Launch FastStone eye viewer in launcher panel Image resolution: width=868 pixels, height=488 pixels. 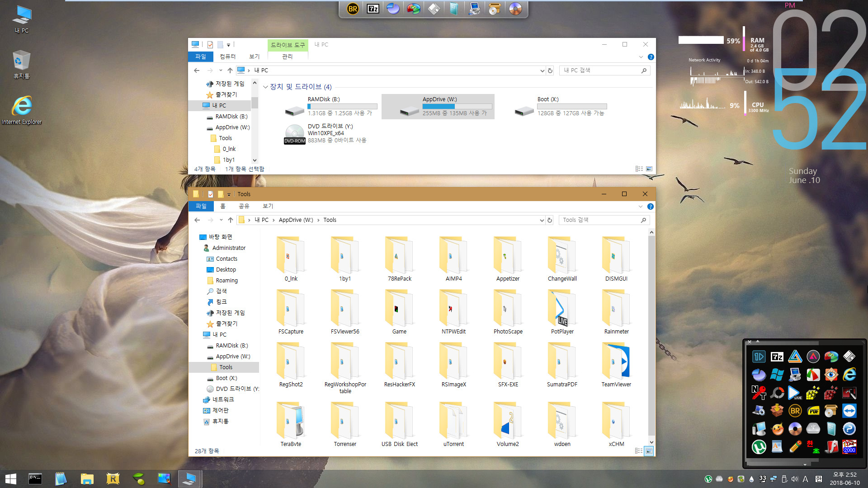tap(831, 375)
